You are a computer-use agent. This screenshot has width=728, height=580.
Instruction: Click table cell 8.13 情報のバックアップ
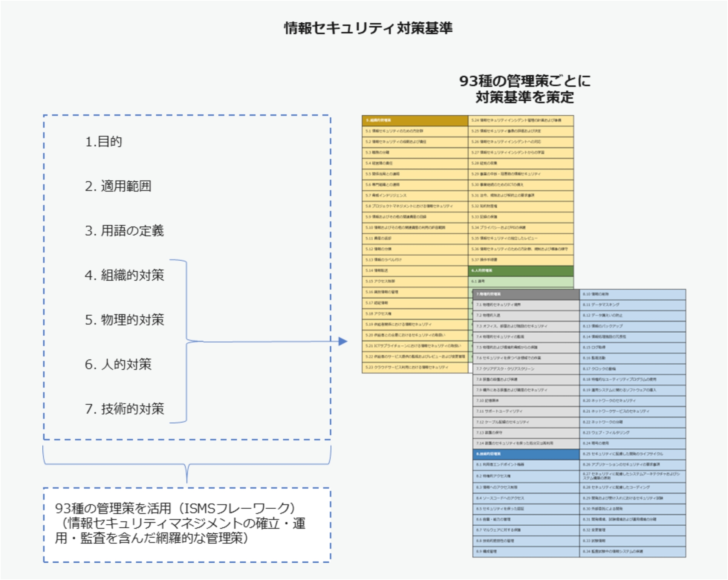[633, 326]
